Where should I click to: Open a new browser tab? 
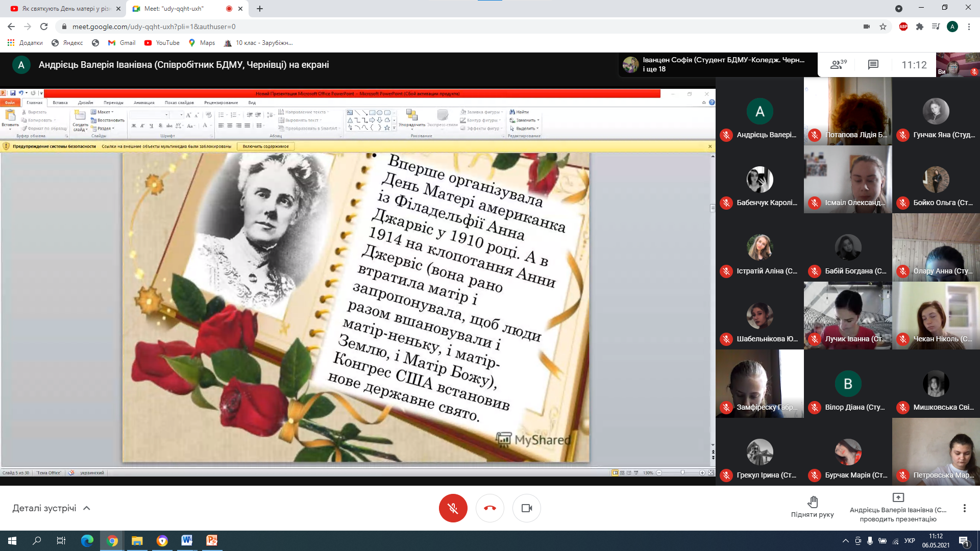point(260,9)
